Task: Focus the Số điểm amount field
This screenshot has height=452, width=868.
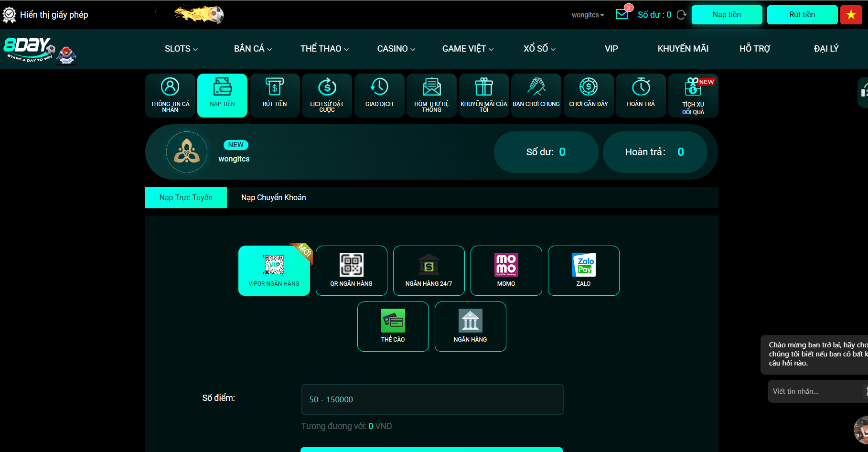Action: click(432, 399)
